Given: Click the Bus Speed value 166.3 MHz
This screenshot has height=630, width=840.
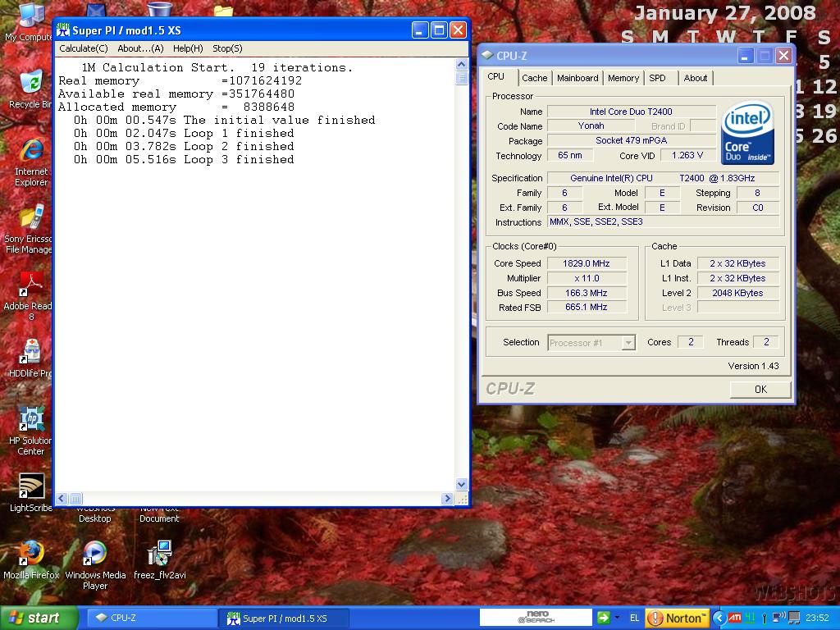Looking at the screenshot, I should point(586,293).
